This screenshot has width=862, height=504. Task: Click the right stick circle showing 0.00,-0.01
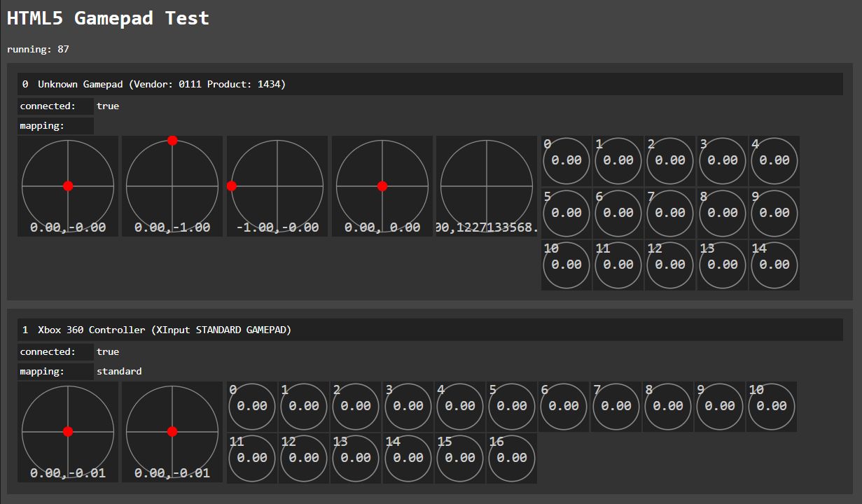coord(172,431)
